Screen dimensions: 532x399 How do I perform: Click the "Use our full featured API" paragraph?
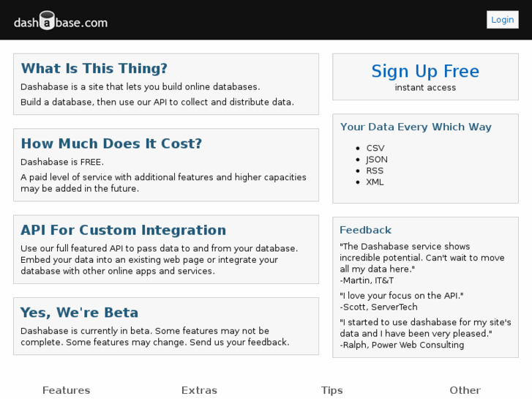coord(160,260)
